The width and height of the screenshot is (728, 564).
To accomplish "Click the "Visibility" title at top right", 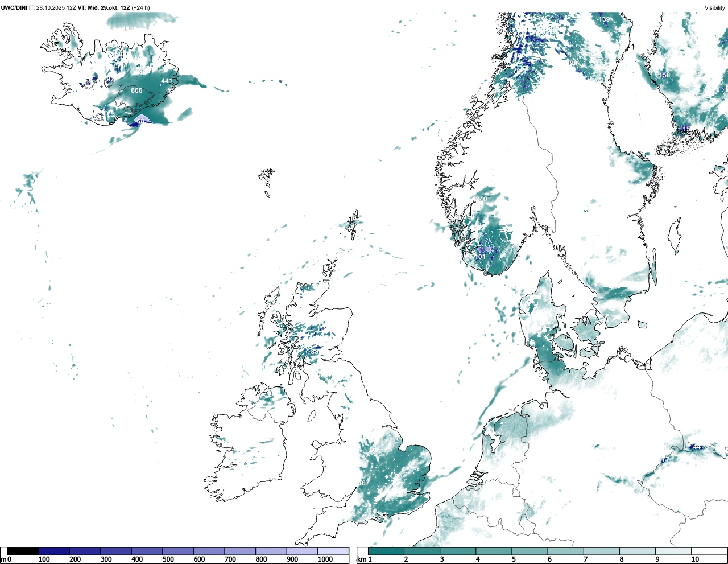I will coord(714,7).
